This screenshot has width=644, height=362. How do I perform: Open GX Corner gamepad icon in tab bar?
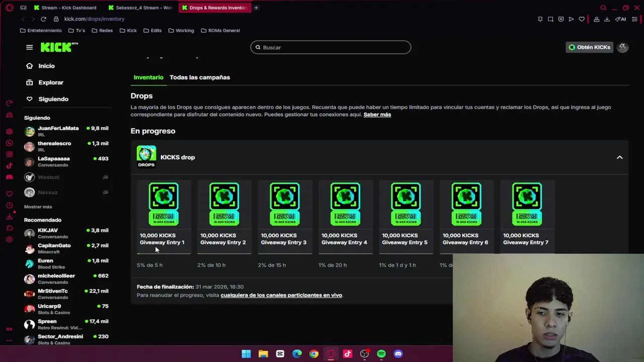click(23, 8)
